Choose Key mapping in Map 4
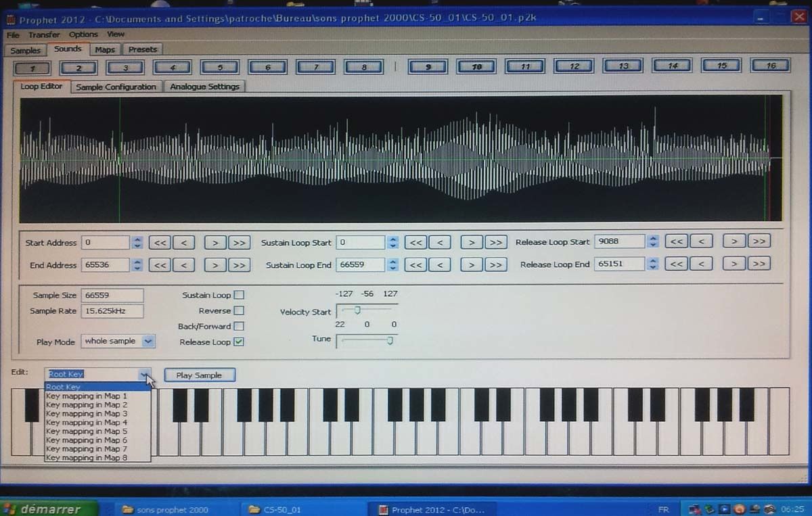 click(97, 422)
